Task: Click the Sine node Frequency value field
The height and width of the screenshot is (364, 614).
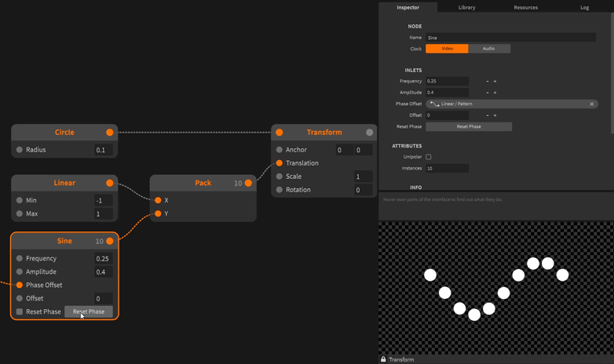Action: [x=104, y=259]
